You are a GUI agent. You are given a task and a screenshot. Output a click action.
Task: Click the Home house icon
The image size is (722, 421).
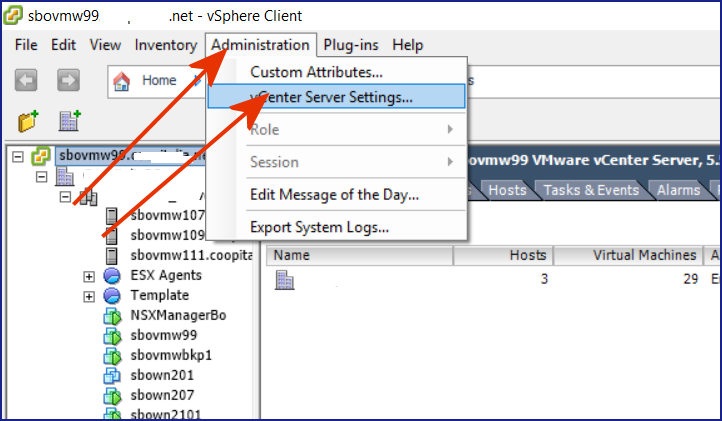pyautogui.click(x=122, y=81)
